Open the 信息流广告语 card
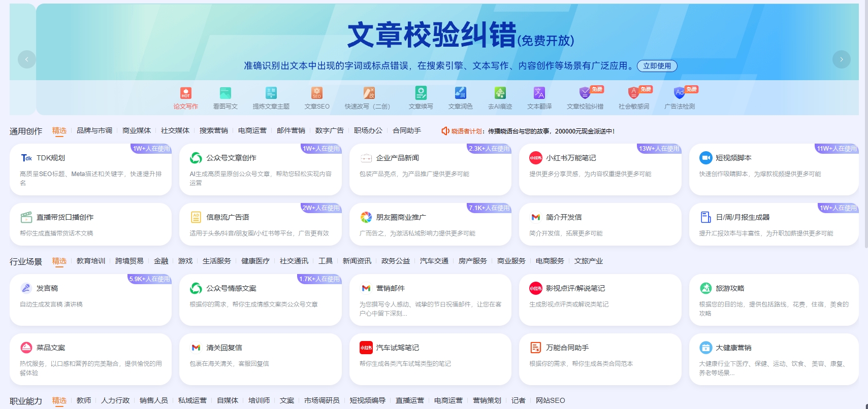This screenshot has height=409, width=868. pyautogui.click(x=261, y=224)
